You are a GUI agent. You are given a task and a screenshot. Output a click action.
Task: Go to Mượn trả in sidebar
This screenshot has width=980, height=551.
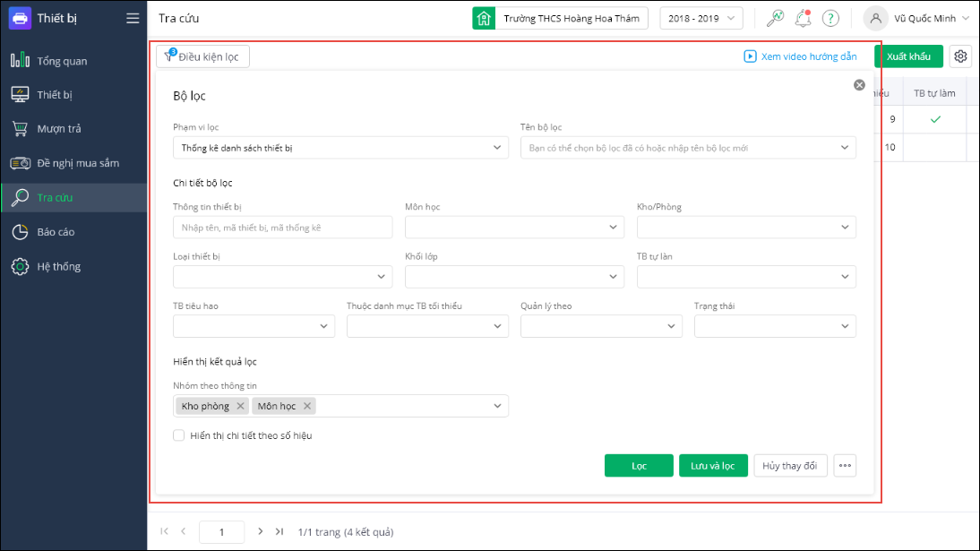[59, 129]
